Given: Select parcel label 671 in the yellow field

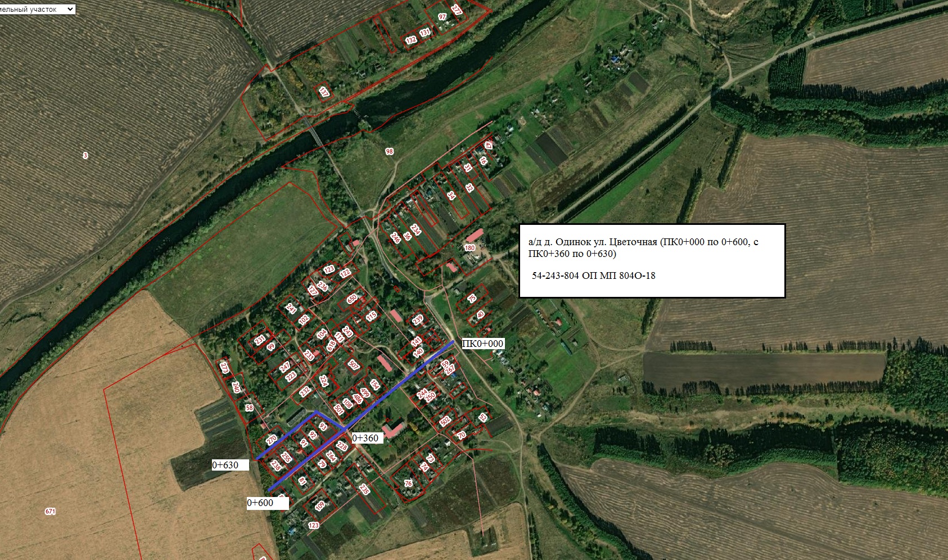Looking at the screenshot, I should pyautogui.click(x=50, y=512).
